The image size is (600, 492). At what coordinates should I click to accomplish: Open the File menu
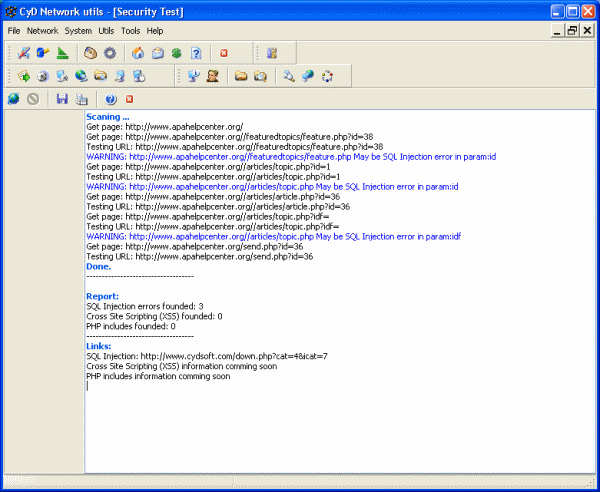coord(14,31)
